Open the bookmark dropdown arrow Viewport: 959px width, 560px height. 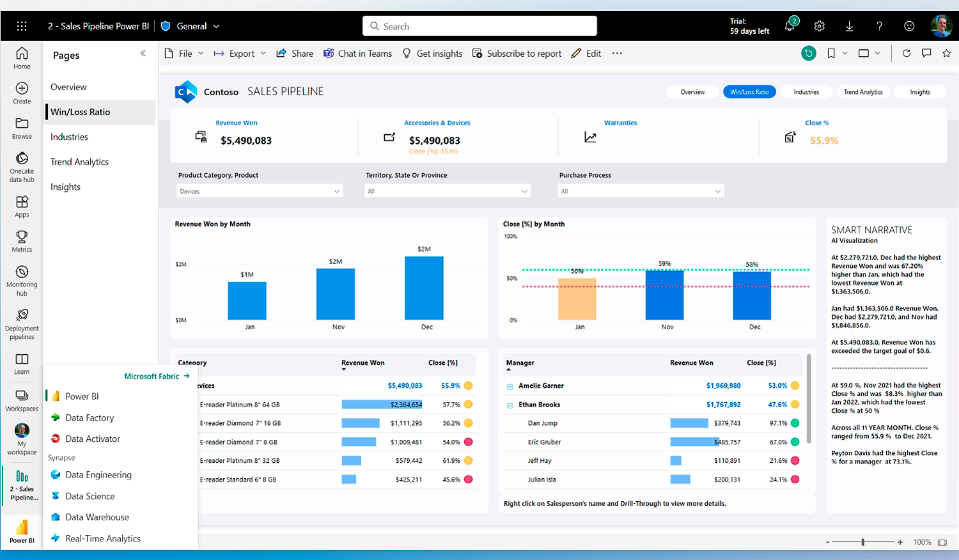(x=845, y=53)
